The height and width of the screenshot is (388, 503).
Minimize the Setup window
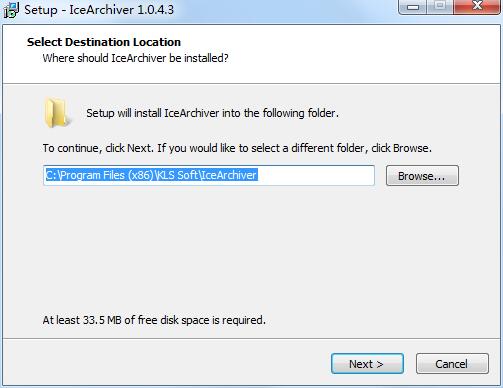click(413, 6)
